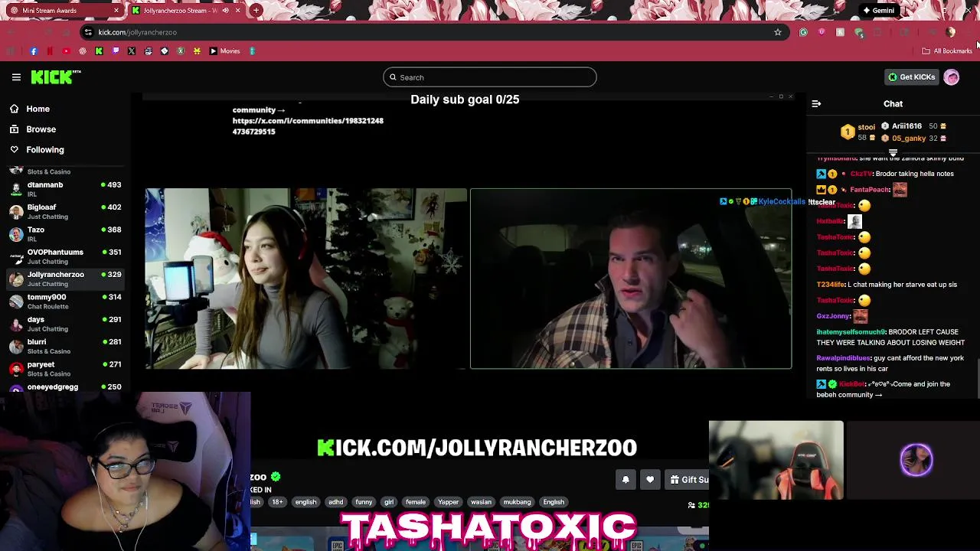This screenshot has width=980, height=551.
Task: Collapse the chat panel arrow icon
Action: tap(816, 104)
